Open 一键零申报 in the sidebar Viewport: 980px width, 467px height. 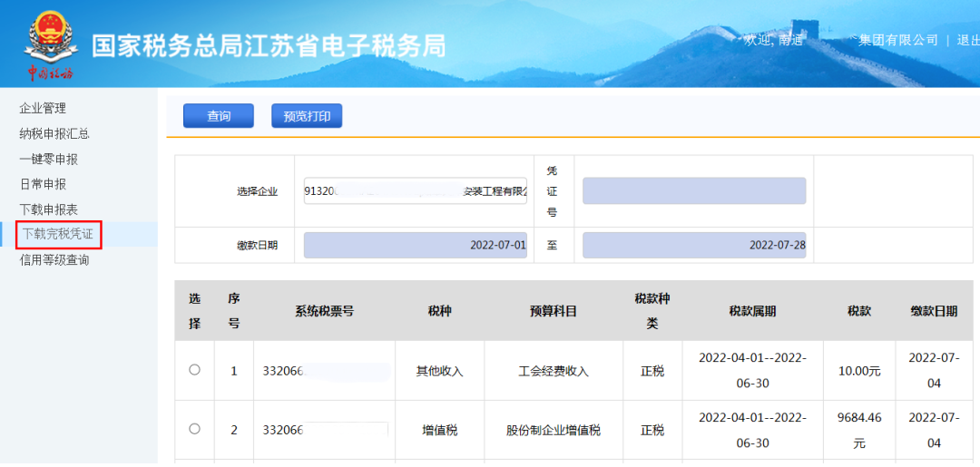49,160
